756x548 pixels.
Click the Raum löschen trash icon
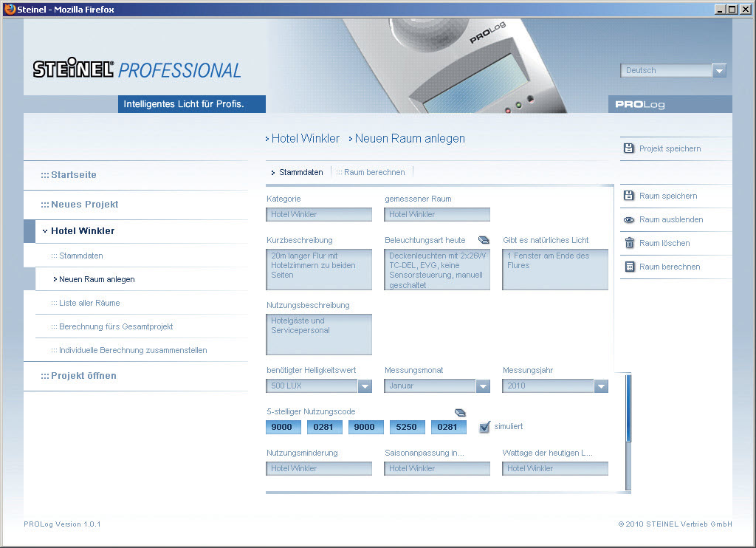point(629,243)
